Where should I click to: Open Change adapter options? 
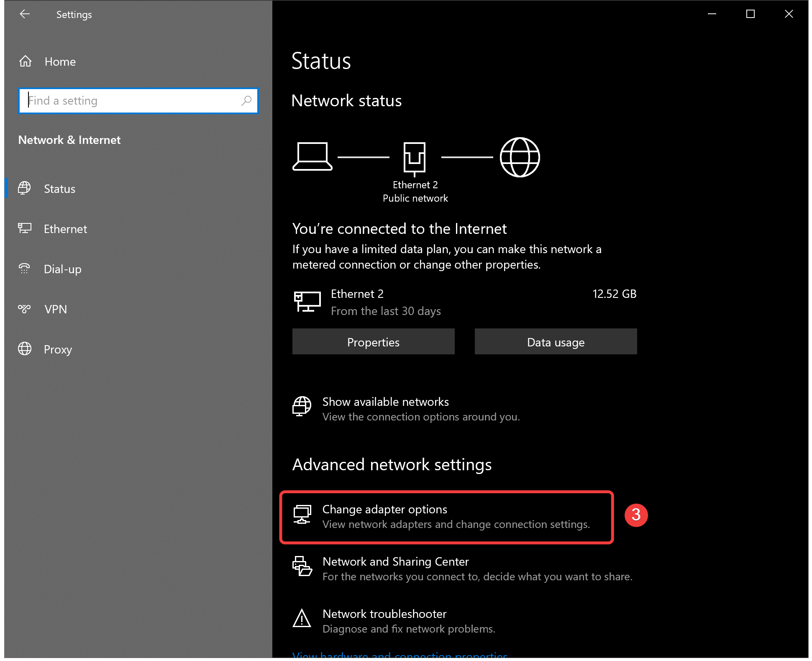coord(446,517)
